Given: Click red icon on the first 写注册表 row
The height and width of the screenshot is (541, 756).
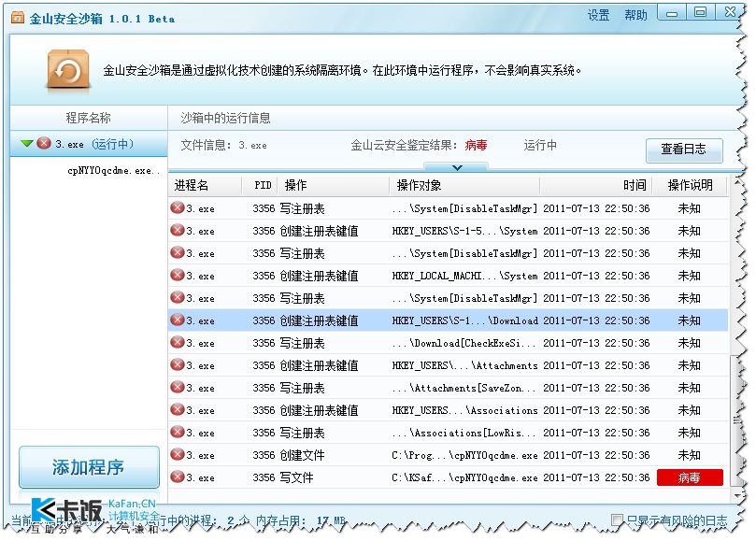Looking at the screenshot, I should [x=177, y=208].
